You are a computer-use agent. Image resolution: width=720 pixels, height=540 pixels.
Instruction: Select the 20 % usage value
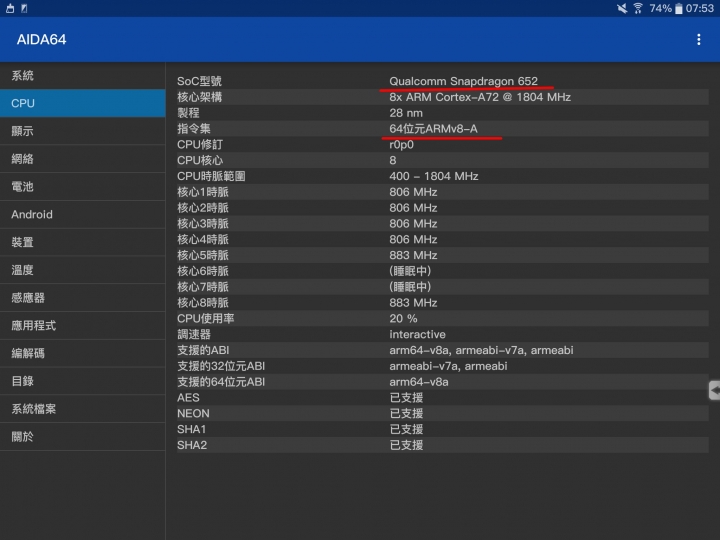[x=403, y=319]
